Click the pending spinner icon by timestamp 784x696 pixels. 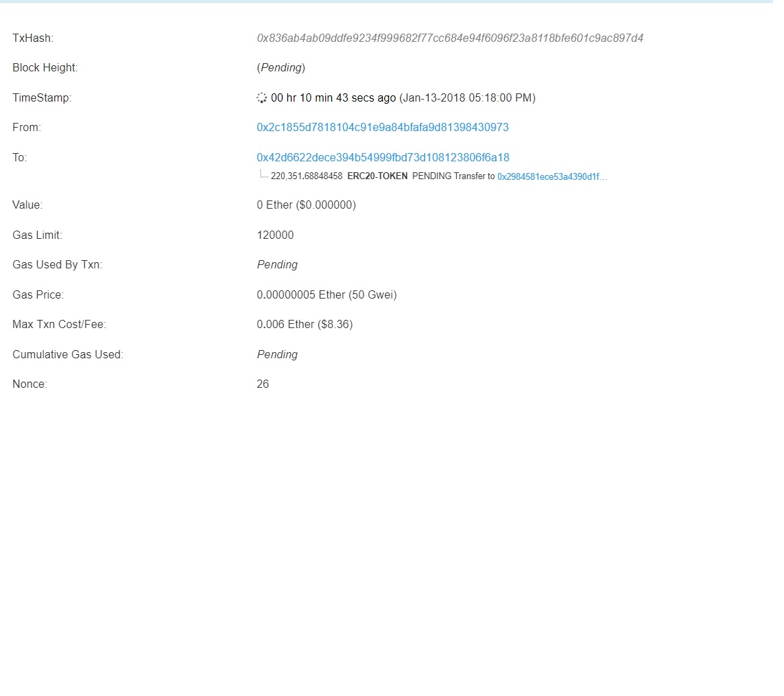coord(261,98)
